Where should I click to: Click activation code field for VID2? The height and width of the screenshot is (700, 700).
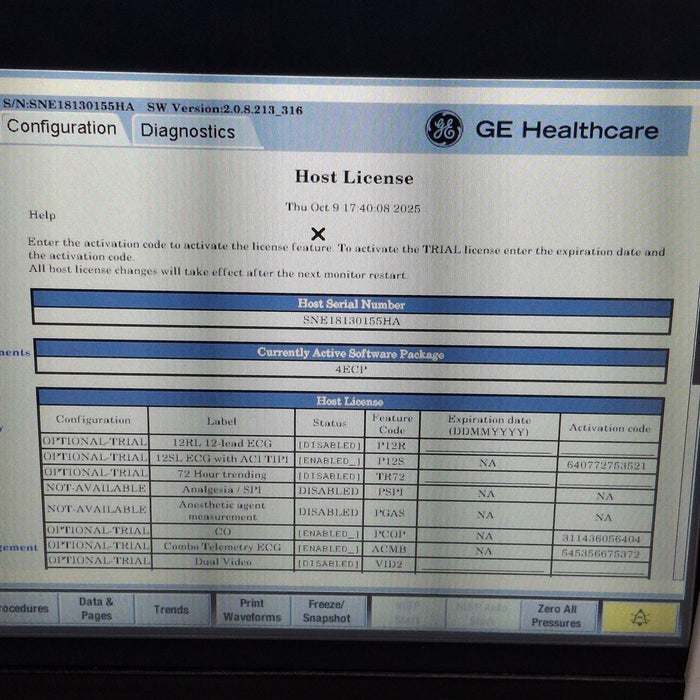600,568
